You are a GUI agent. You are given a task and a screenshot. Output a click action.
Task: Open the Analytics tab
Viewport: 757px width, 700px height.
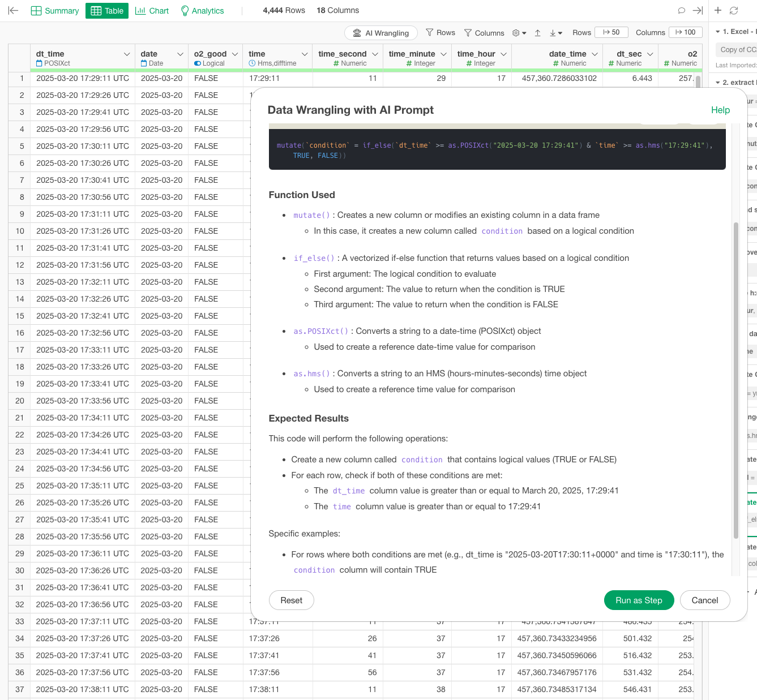pyautogui.click(x=202, y=11)
